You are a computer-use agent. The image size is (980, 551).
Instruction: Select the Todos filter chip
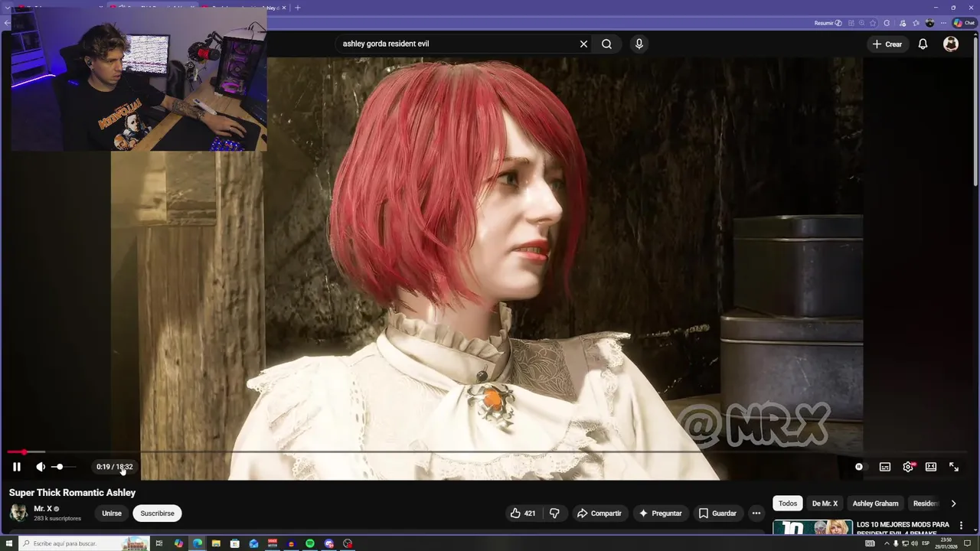pos(788,504)
